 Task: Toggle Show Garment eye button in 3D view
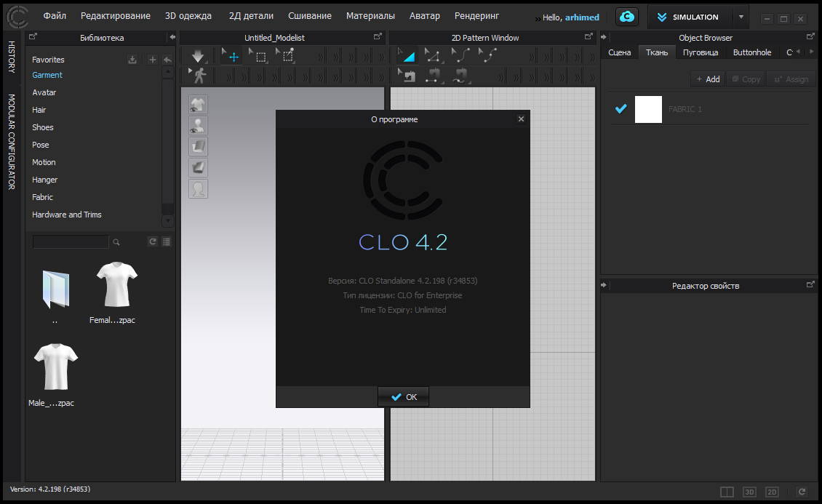198,105
